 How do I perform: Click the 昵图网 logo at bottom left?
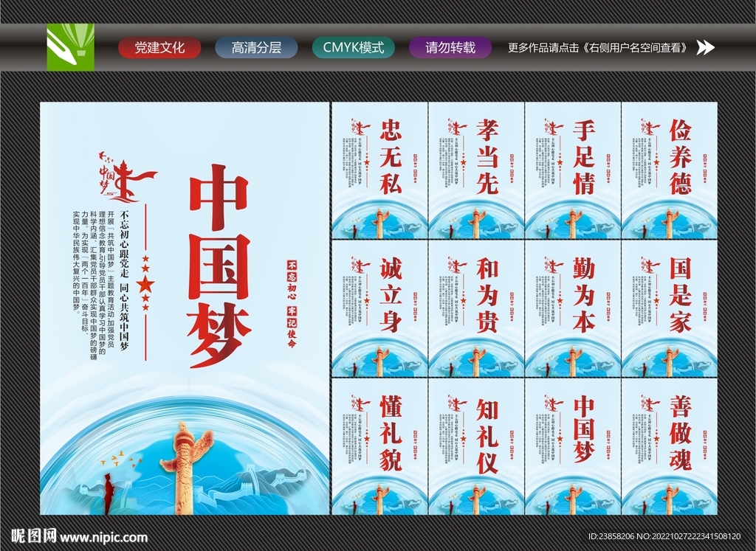pos(27,535)
